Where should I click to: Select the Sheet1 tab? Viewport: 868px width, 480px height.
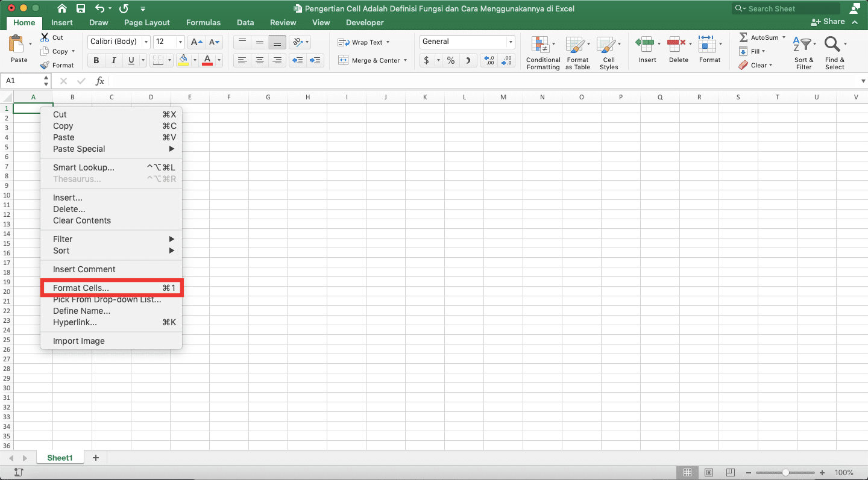coord(60,458)
